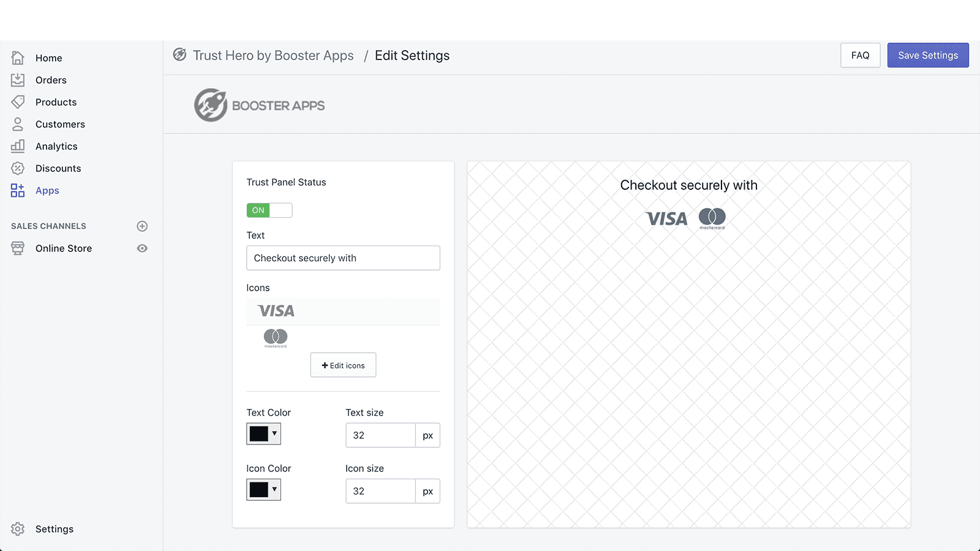Click the Apps grid icon
The height and width of the screenshot is (551, 980).
pos(18,190)
